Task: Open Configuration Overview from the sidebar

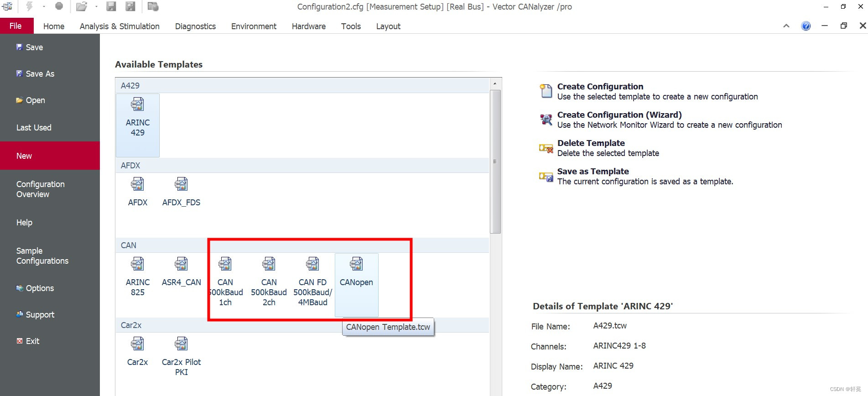Action: point(41,189)
